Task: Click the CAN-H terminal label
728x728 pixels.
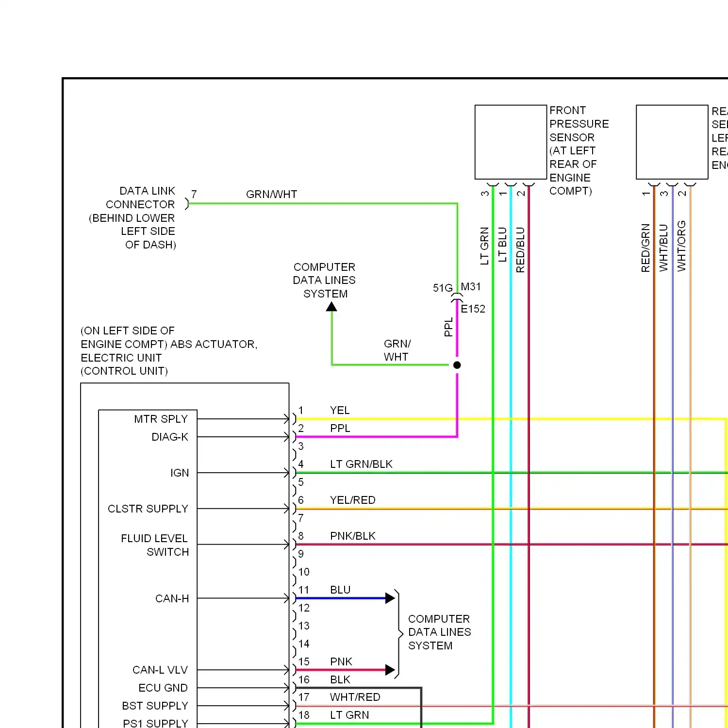Action: coord(172,598)
